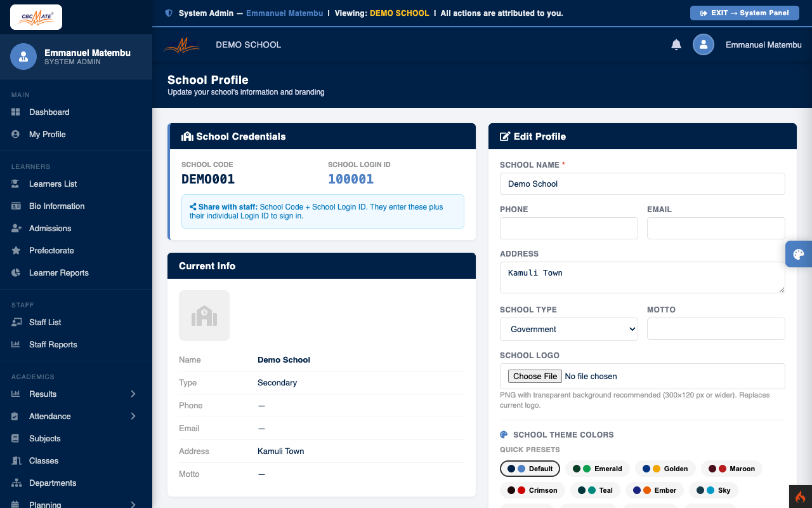
Task: Open Staff Reports menu item
Action: coord(76,344)
